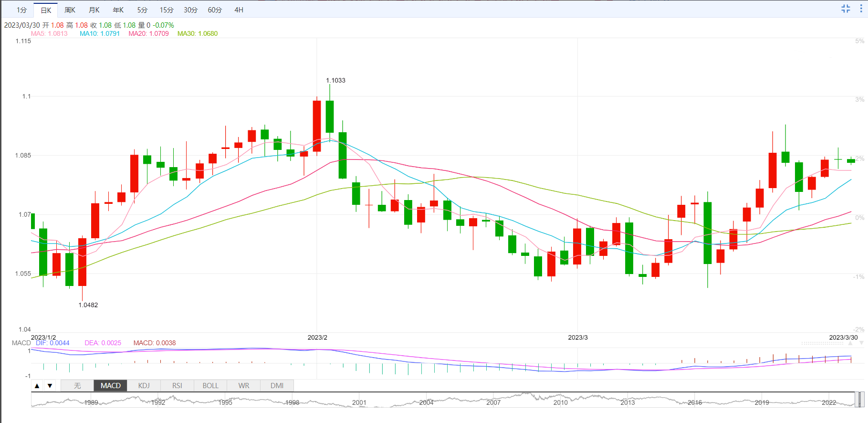
Task: Click the MA5: 1.0813 legend label
Action: (49, 33)
